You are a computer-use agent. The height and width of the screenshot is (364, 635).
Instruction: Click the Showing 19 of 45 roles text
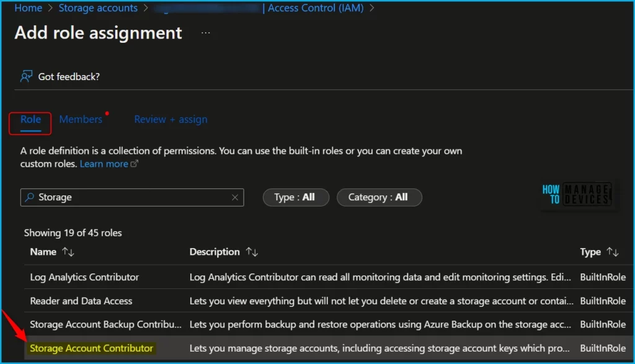73,233
